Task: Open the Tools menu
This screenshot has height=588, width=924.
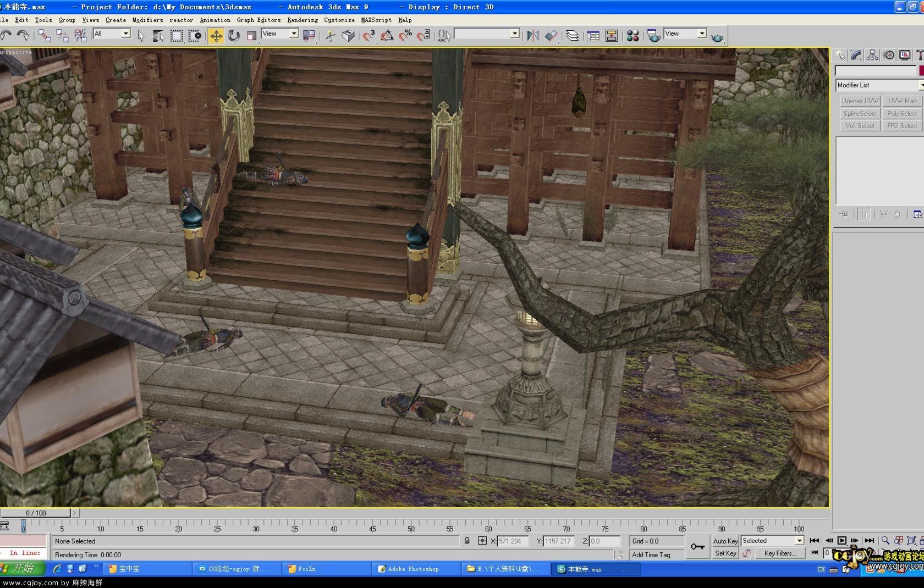Action: pos(43,20)
